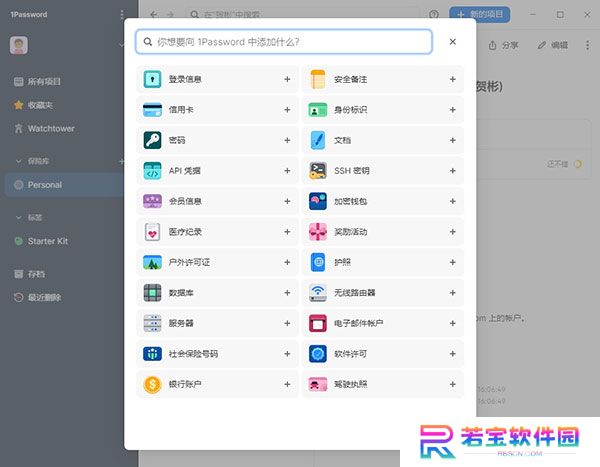Open 所有项目 in the sidebar
The height and width of the screenshot is (467, 600).
point(37,82)
